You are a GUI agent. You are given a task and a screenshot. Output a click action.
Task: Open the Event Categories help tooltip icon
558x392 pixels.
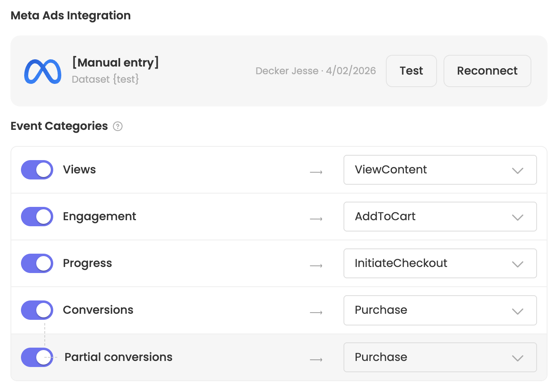pyautogui.click(x=118, y=127)
